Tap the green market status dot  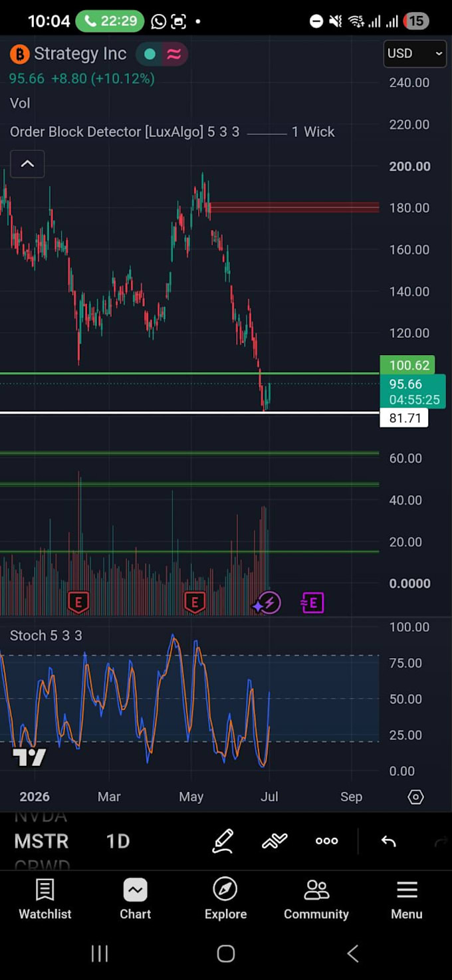150,55
